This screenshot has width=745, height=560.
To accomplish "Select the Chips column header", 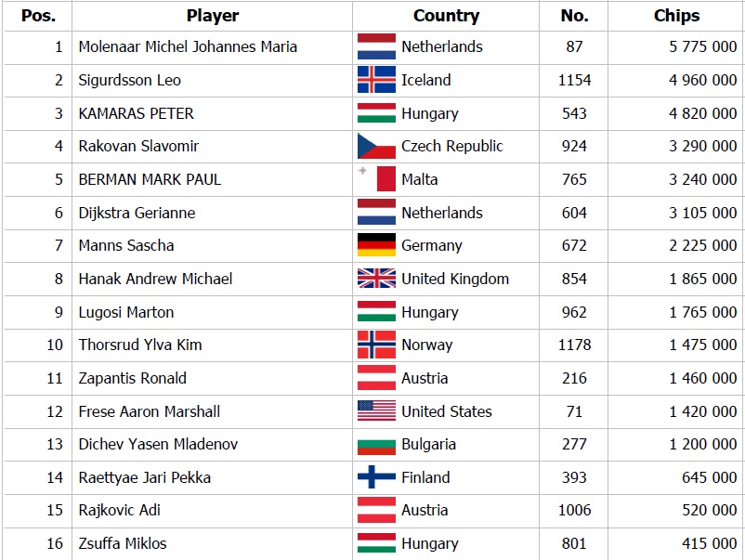I will click(x=676, y=16).
